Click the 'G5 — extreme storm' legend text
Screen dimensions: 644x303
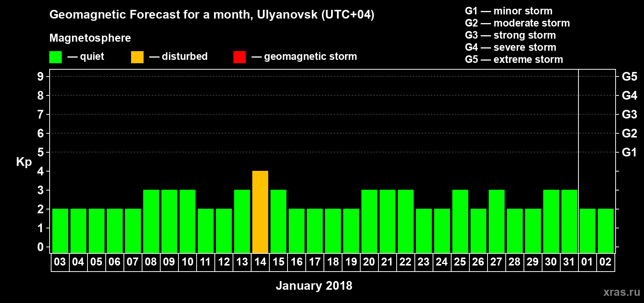click(x=514, y=59)
